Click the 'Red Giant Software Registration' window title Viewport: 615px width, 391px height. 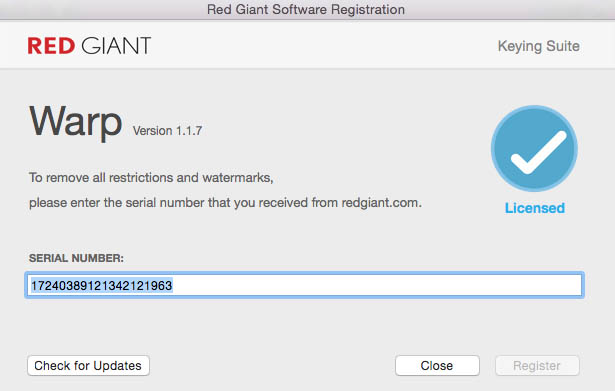[x=306, y=9]
